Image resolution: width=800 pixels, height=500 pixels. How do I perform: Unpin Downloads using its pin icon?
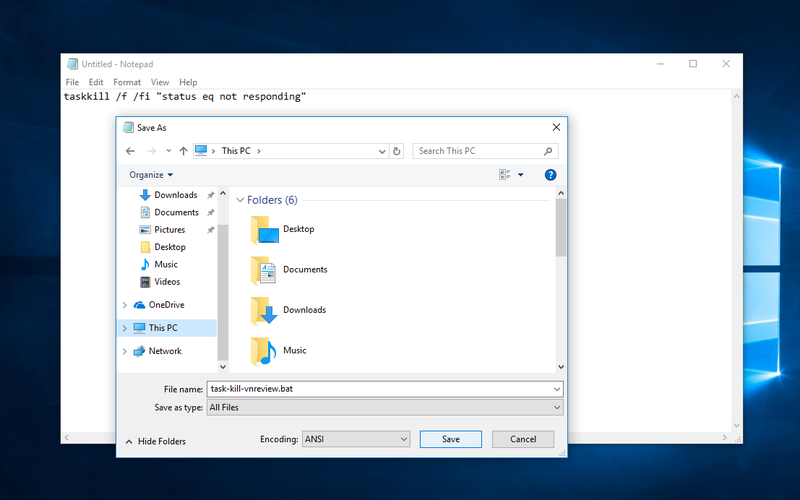tap(210, 195)
